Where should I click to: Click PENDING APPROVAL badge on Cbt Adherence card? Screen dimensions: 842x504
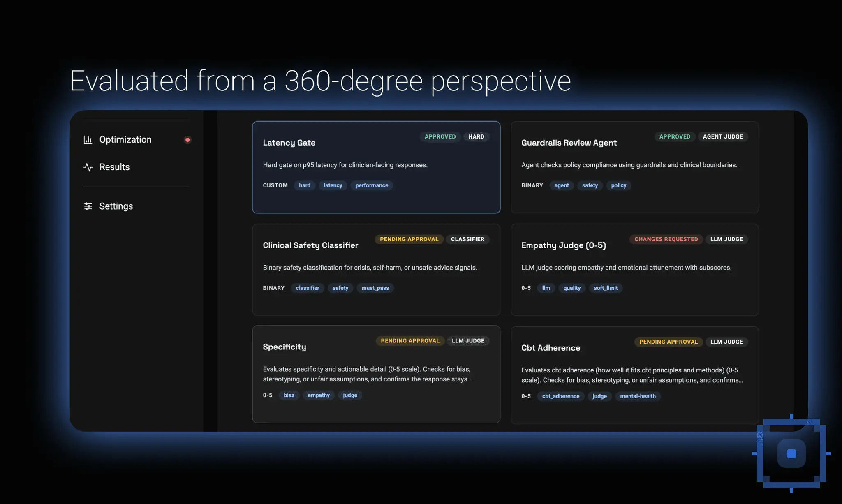point(669,342)
